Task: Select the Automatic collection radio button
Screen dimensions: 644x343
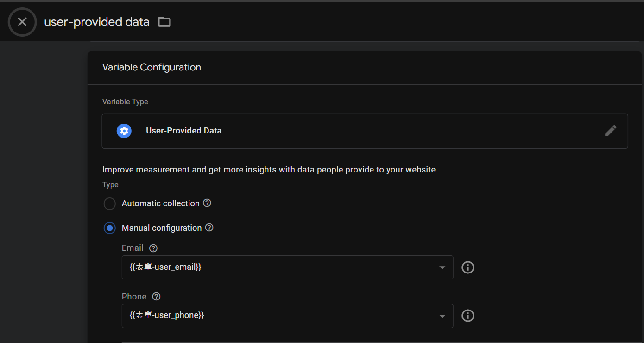Action: coord(110,203)
